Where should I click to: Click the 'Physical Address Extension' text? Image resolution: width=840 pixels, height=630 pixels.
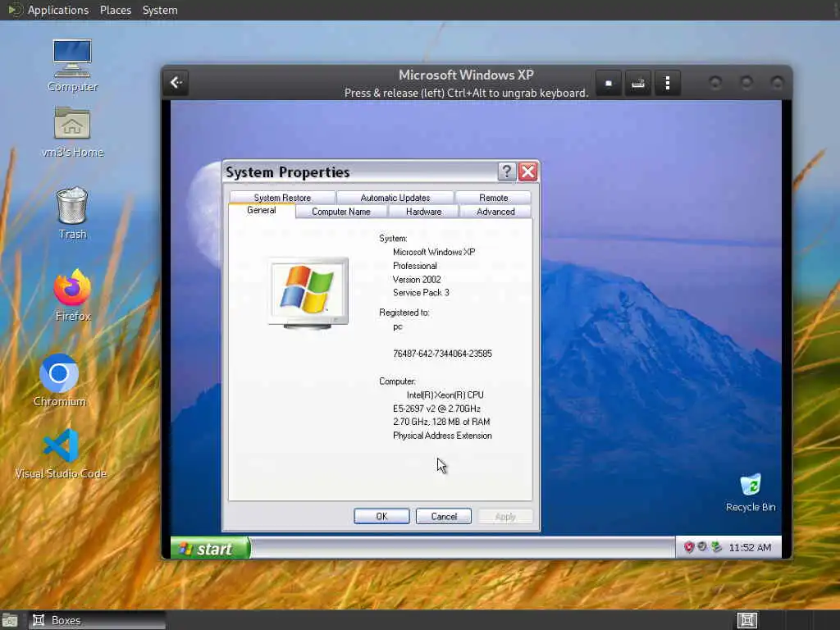[442, 436]
